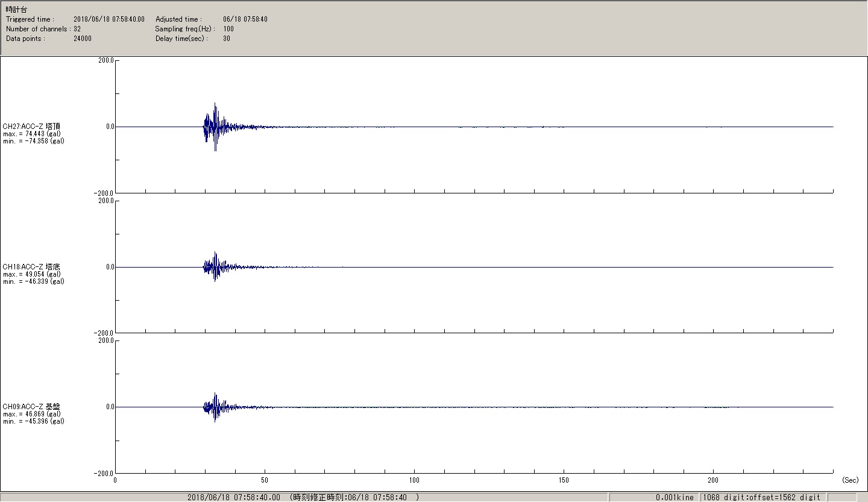Click the 200 second mark on time axis
This screenshot has height=502, width=868.
click(x=713, y=480)
